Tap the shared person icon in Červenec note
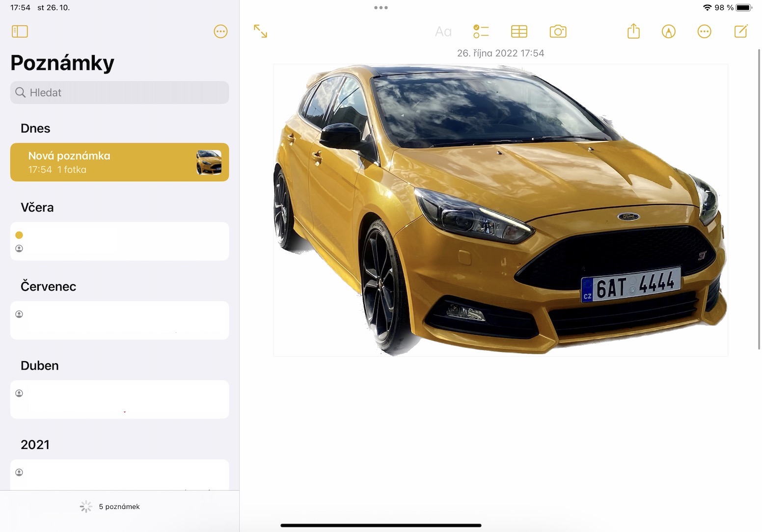This screenshot has width=762, height=532. 19,314
